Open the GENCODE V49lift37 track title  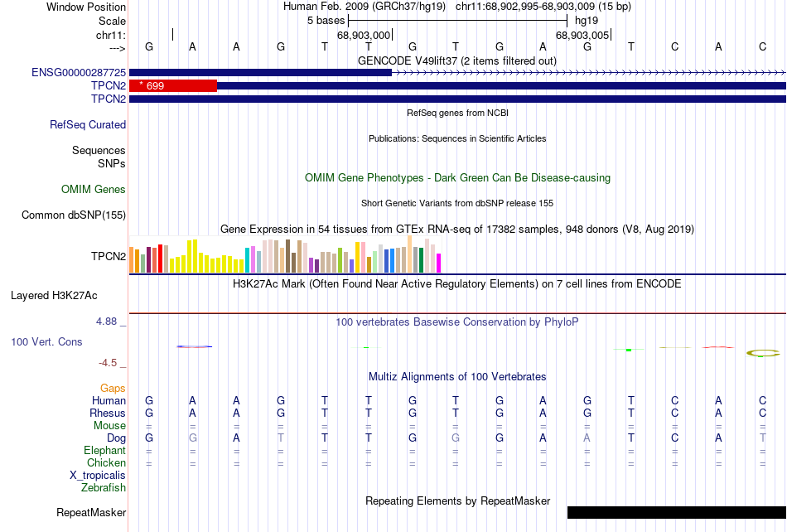coord(457,60)
